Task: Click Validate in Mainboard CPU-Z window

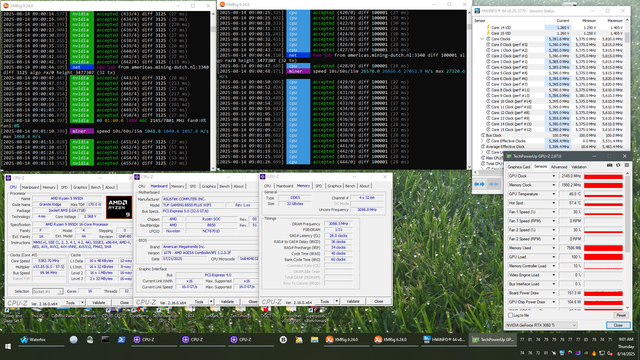Action: coord(227,302)
